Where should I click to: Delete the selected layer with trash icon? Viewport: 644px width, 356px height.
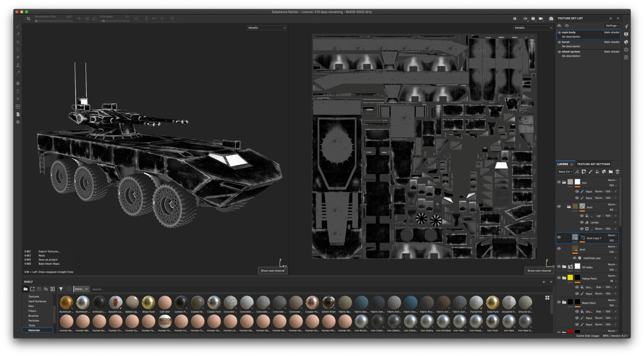tap(617, 172)
